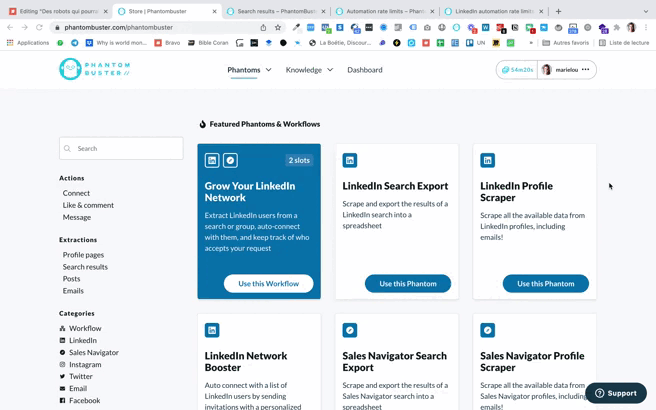
Task: Click the LinkedIn icon on LinkedIn Search Export card
Action: click(x=350, y=160)
